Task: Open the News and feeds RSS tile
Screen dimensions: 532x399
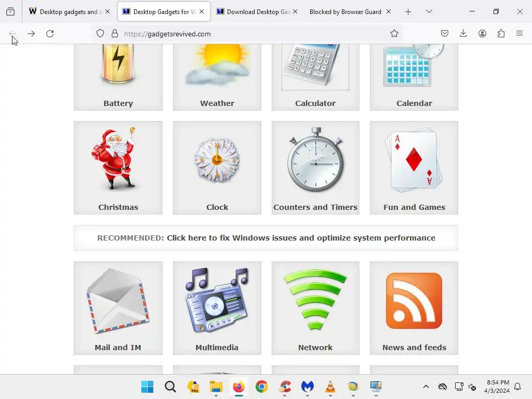Action: pyautogui.click(x=414, y=308)
